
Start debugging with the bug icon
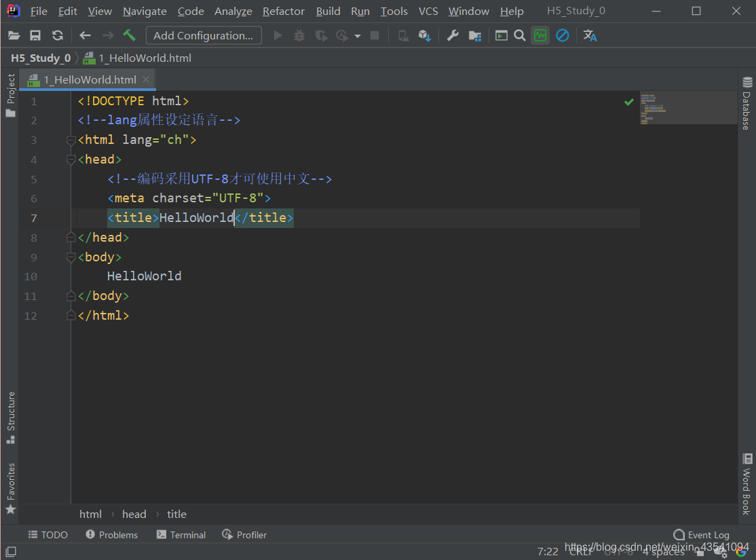pyautogui.click(x=299, y=35)
